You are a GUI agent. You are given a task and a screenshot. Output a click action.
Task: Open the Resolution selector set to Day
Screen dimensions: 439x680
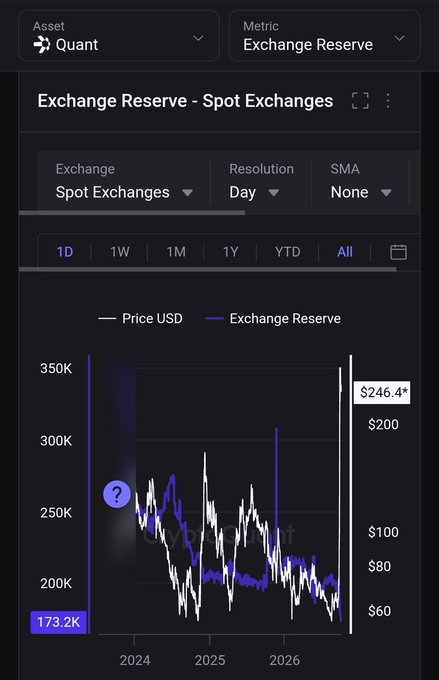[x=261, y=182]
